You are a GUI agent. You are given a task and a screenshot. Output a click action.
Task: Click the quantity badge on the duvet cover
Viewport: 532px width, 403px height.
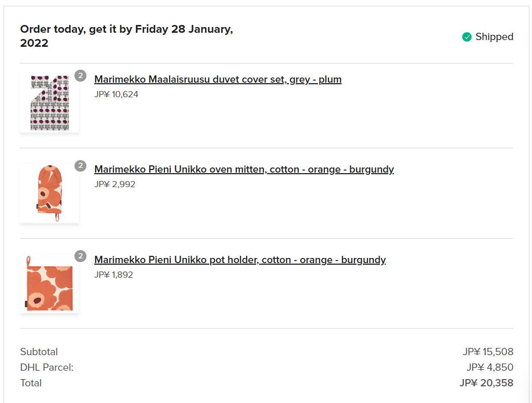[80, 76]
